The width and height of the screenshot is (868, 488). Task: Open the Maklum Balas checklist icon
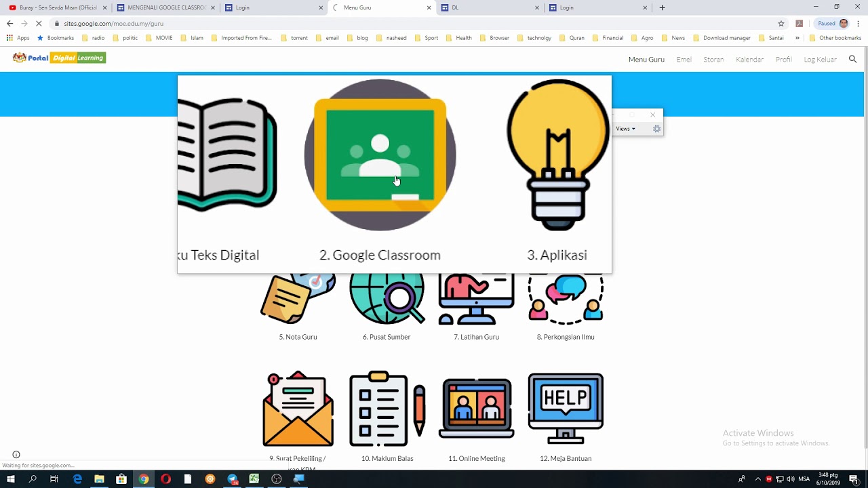tap(387, 409)
